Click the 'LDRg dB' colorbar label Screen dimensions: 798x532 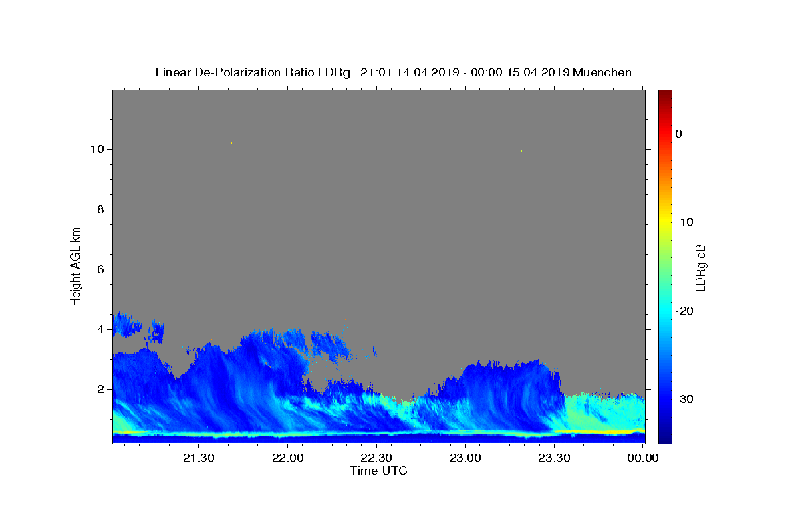pos(700,267)
